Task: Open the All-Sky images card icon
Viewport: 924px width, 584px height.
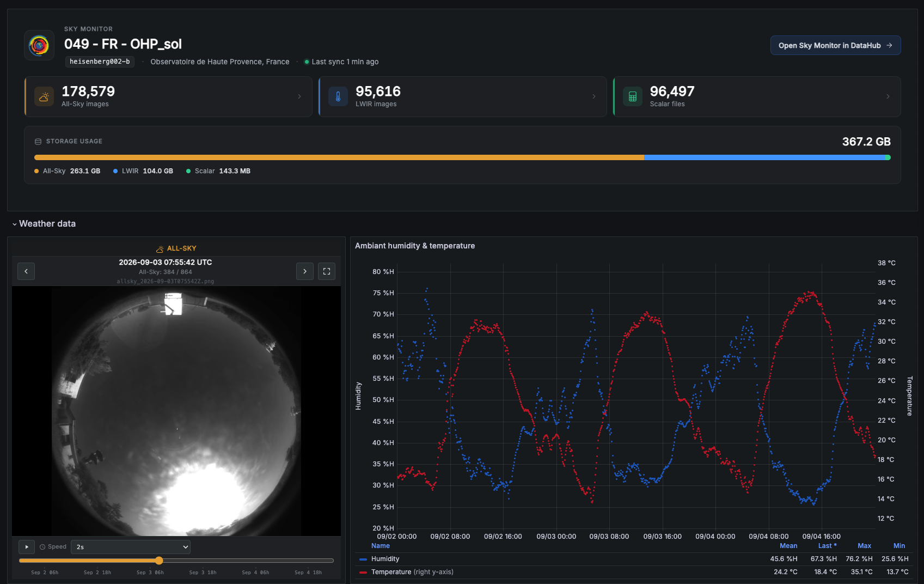Action: coord(44,96)
